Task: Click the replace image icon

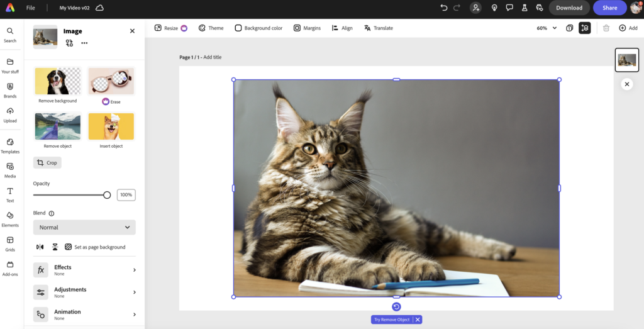Action: point(69,43)
